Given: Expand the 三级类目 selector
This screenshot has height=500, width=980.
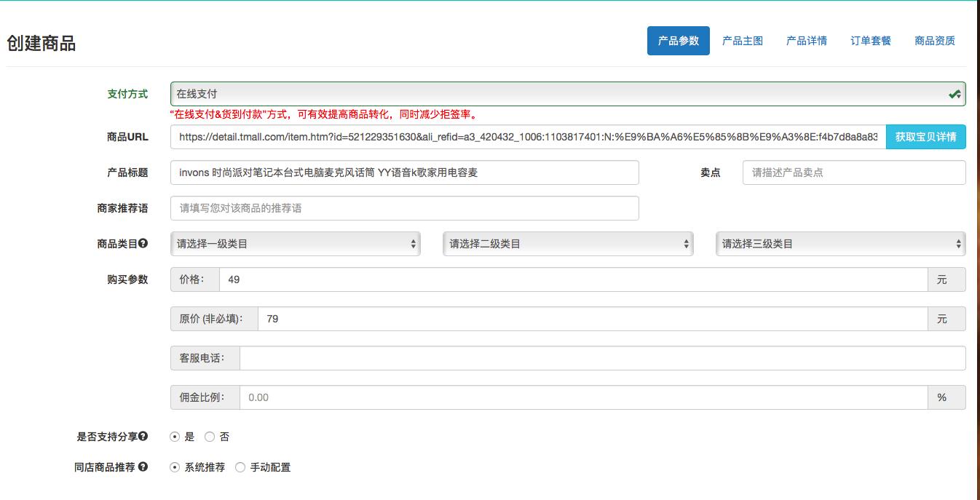Looking at the screenshot, I should pos(841,244).
